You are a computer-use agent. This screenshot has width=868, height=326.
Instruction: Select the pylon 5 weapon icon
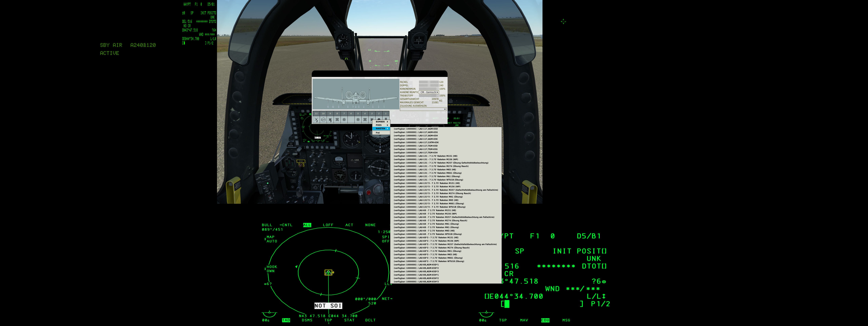pyautogui.click(x=358, y=120)
